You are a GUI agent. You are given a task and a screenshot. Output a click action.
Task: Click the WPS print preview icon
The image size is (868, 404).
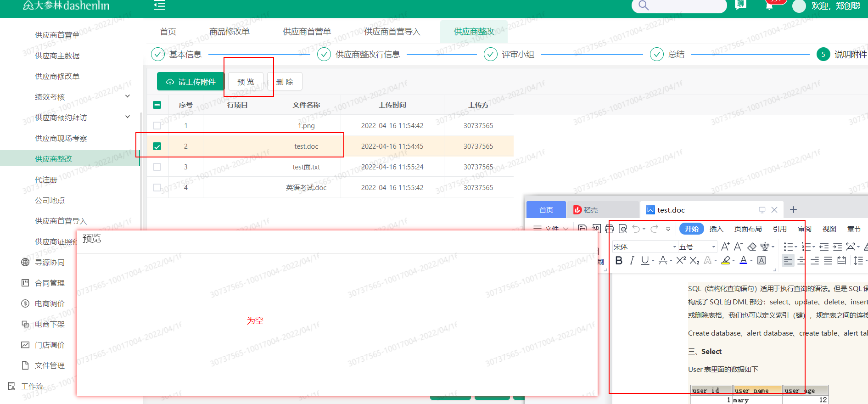click(x=623, y=229)
